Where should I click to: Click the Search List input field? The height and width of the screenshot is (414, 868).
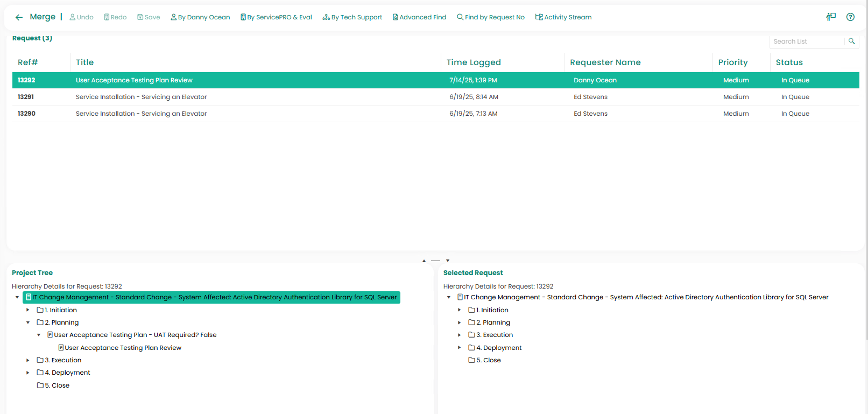806,41
